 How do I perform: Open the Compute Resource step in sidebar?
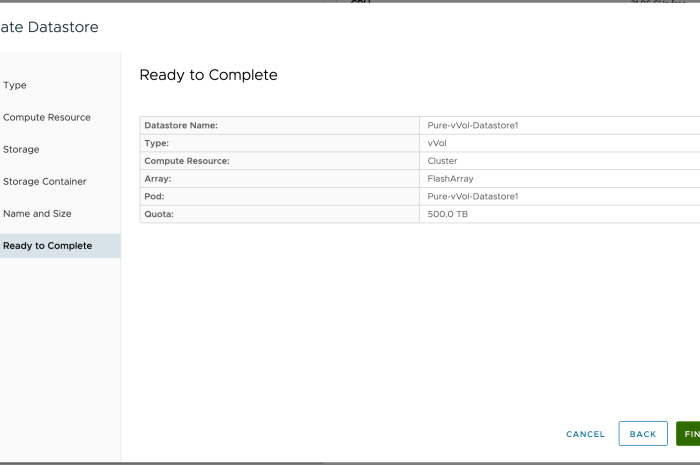tap(46, 117)
